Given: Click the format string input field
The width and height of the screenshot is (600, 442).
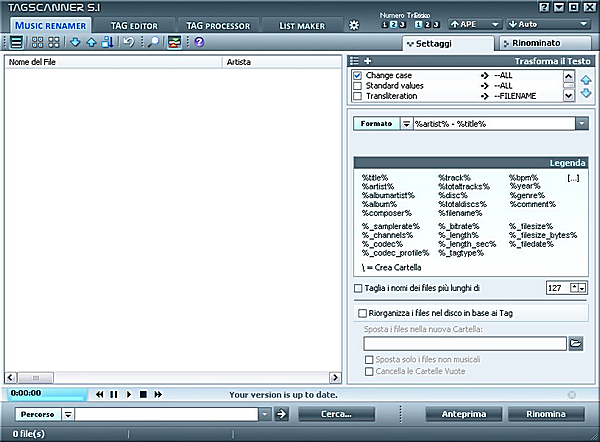Looking at the screenshot, I should point(494,124).
